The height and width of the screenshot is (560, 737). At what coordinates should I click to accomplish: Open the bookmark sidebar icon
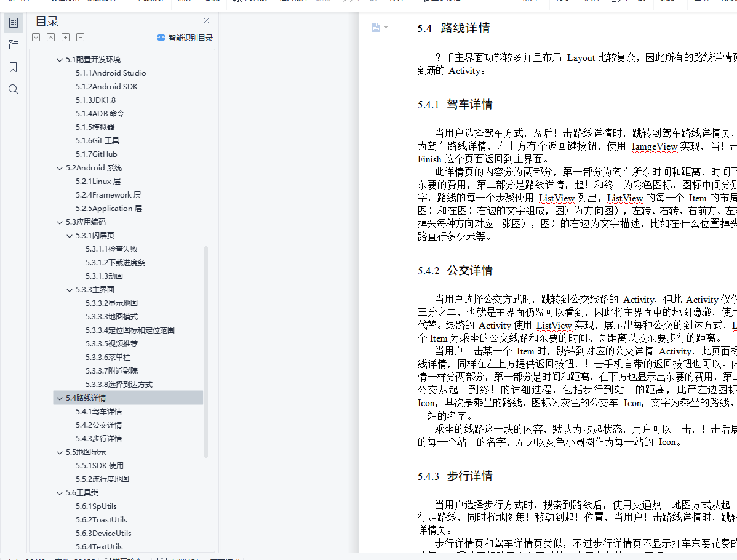(14, 67)
